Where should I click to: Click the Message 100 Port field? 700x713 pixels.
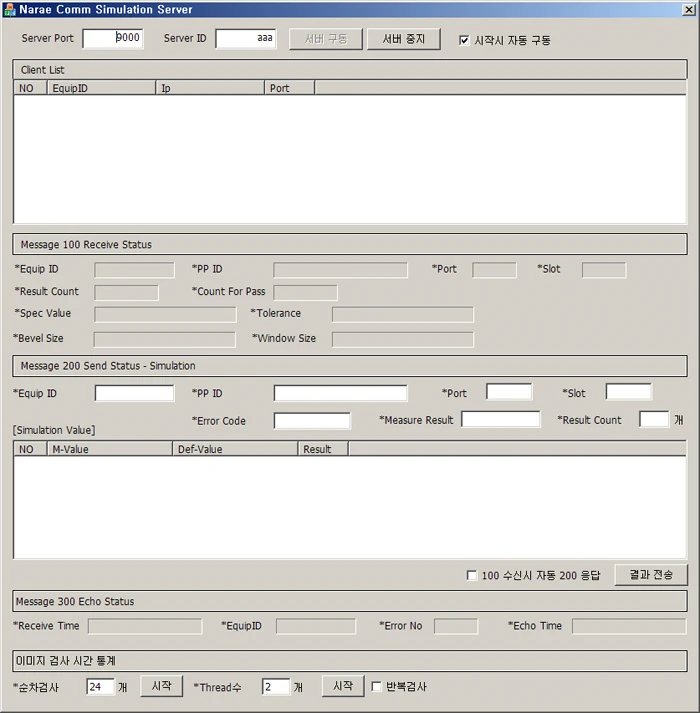point(494,270)
